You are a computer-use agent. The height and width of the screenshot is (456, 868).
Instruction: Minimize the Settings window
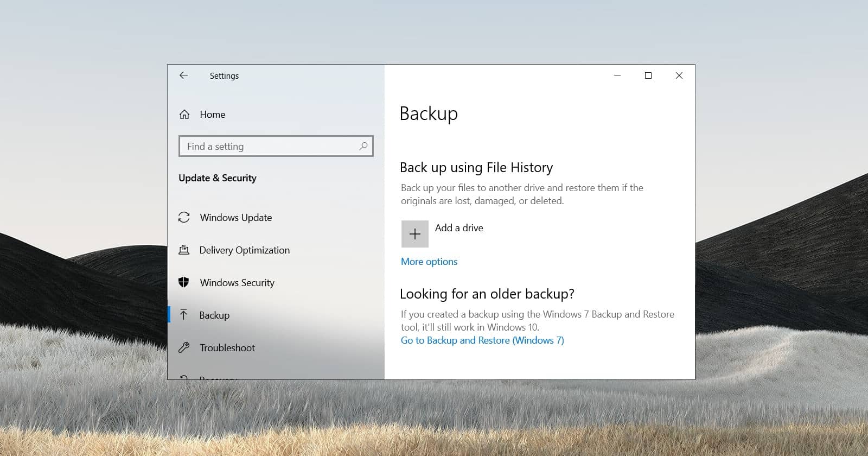coord(617,75)
